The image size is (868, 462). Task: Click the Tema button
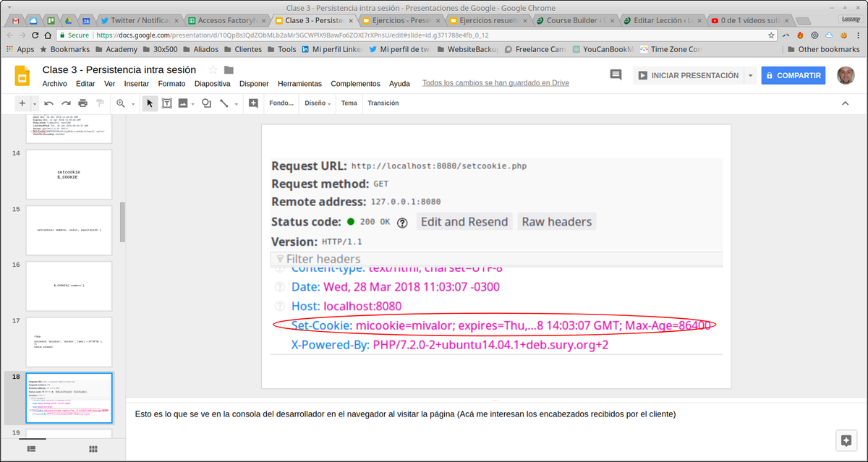click(349, 103)
